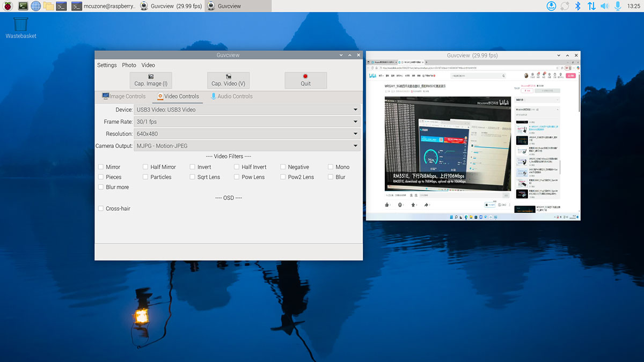Open the volume speaker tray icon
The width and height of the screenshot is (644, 362).
tap(605, 6)
